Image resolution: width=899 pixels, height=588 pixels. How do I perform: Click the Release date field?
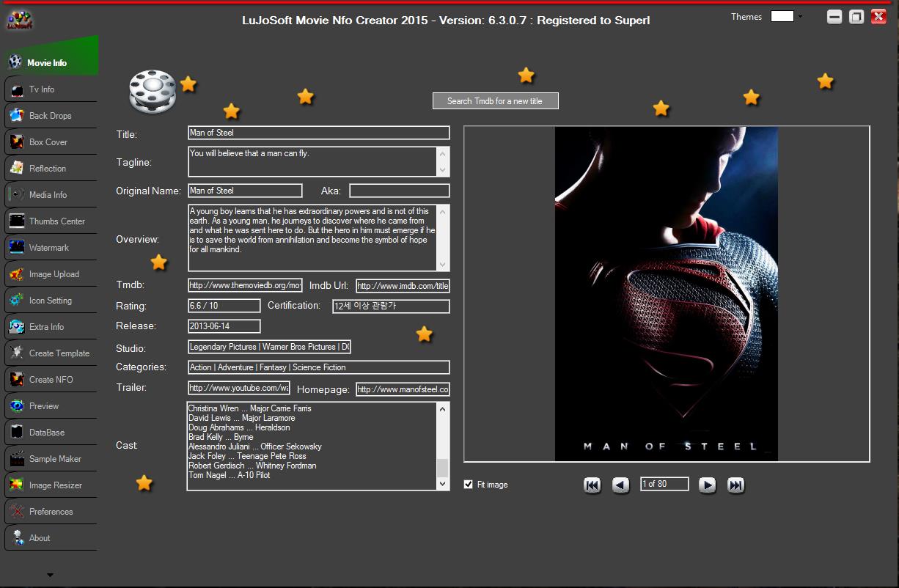(x=224, y=326)
